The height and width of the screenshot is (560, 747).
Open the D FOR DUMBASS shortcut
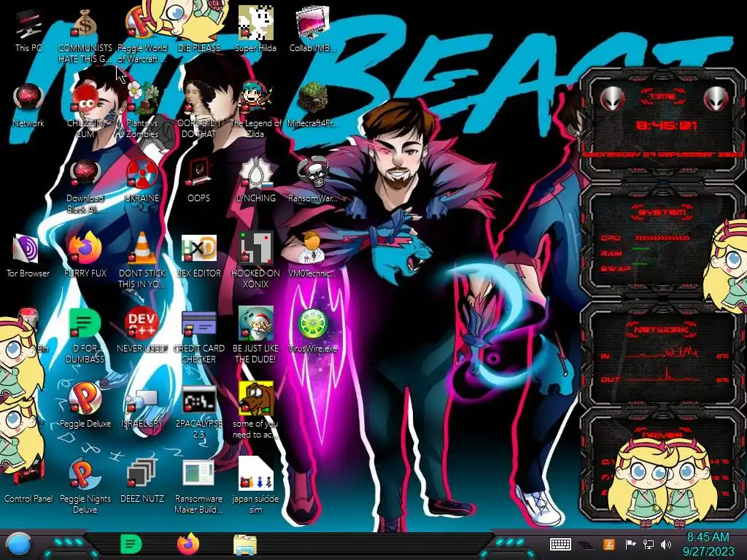(85, 336)
